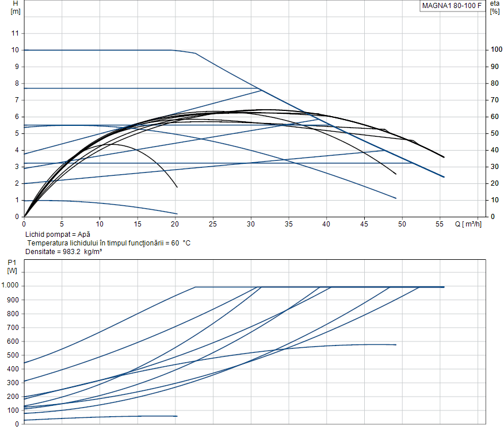Click the liquid temperature 60 °C line
The image size is (504, 434).
108,243
